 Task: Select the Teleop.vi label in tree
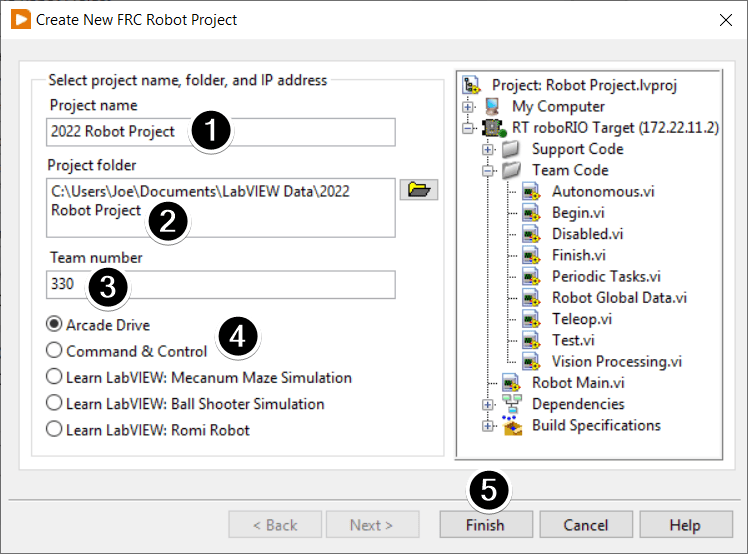pyautogui.click(x=582, y=319)
